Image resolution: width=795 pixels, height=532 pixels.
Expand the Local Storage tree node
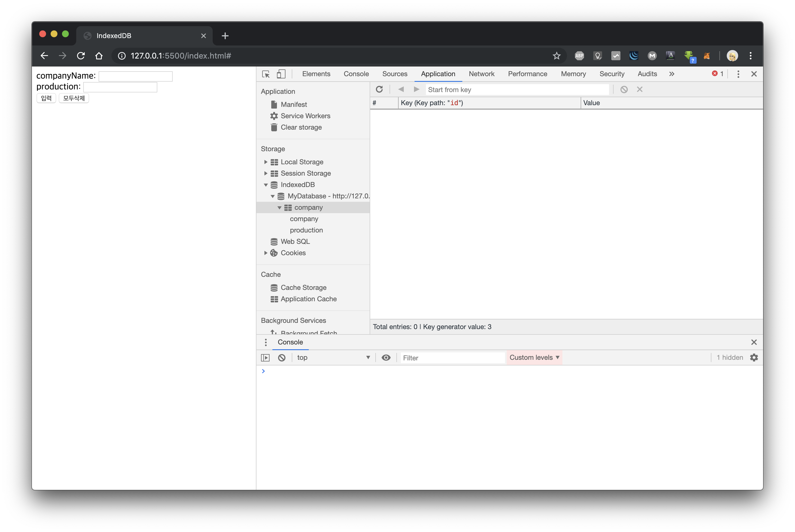tap(266, 162)
